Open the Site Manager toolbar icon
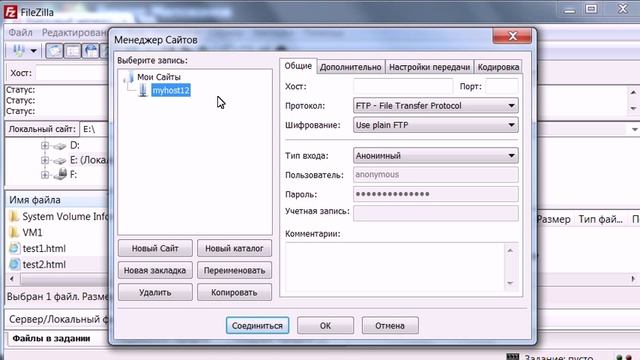640x360 pixels. coord(18,51)
